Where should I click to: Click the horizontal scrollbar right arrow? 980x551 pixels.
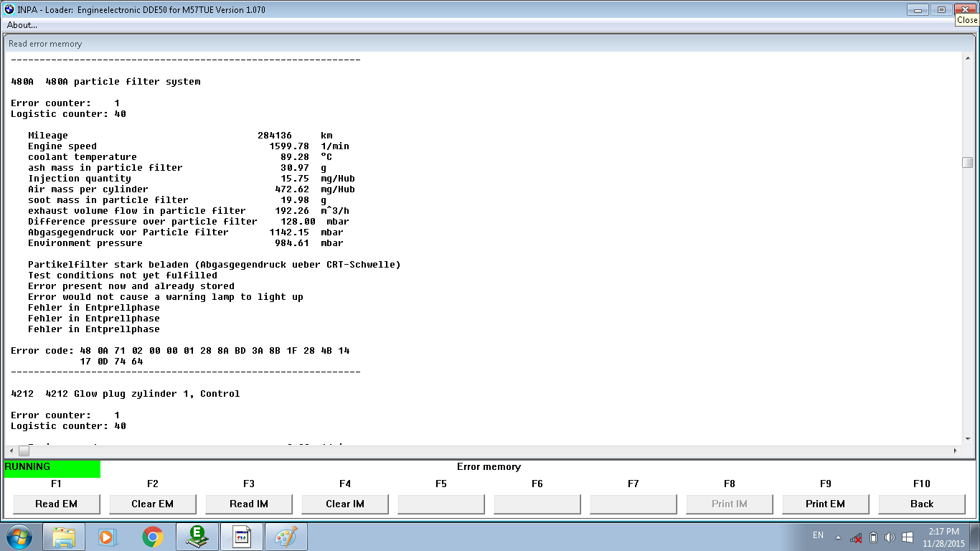[955, 451]
